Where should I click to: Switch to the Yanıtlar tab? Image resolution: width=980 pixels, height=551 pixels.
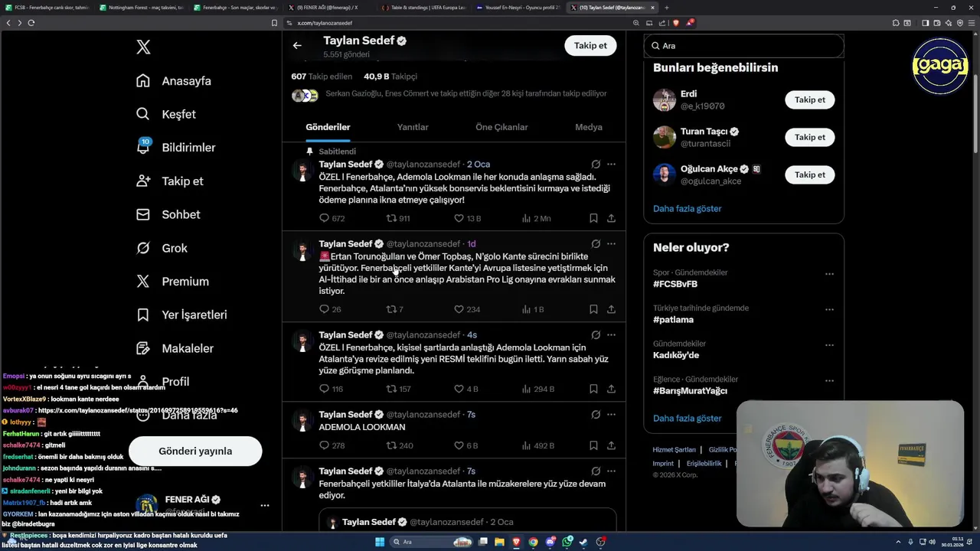[413, 127]
